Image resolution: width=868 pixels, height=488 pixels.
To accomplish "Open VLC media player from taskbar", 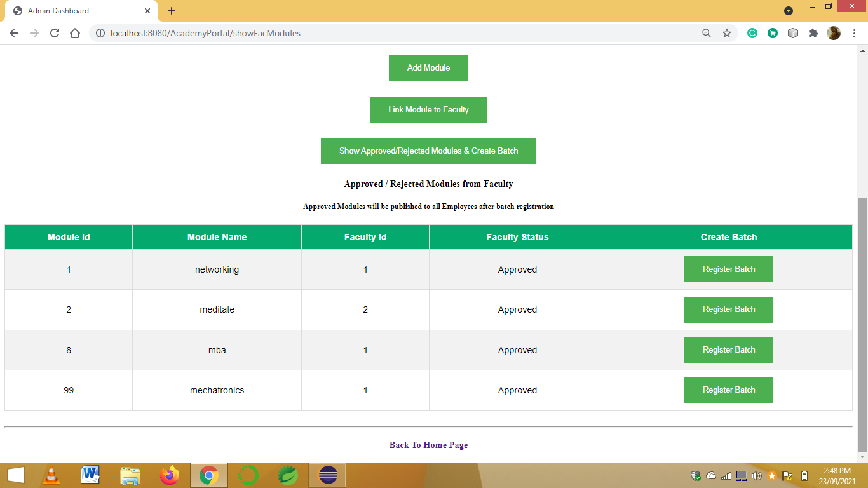I will [x=51, y=475].
